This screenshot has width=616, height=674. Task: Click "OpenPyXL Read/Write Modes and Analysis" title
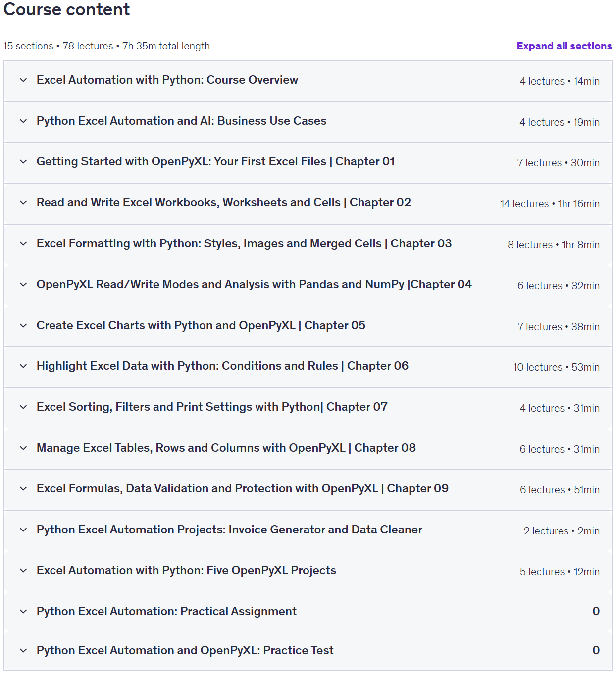[x=254, y=285]
